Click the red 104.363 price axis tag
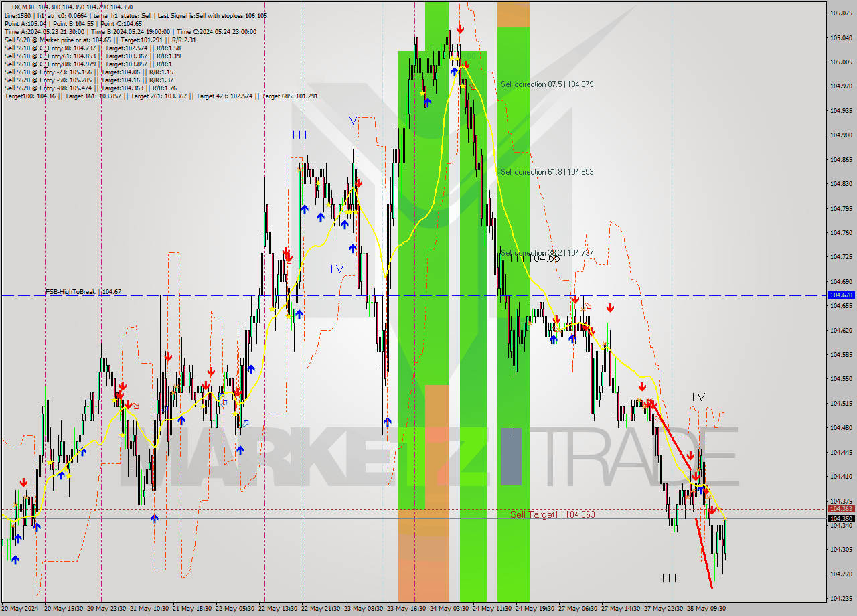857x616 pixels. click(842, 509)
